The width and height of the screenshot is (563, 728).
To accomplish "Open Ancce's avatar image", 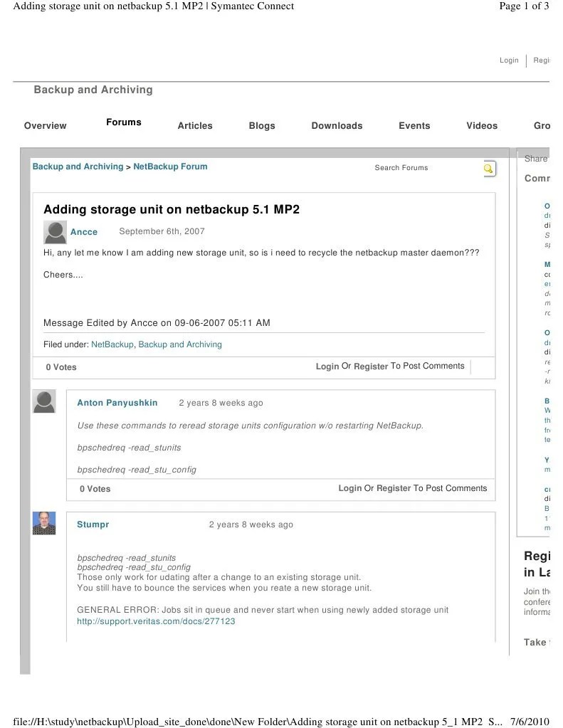I will click(55, 232).
